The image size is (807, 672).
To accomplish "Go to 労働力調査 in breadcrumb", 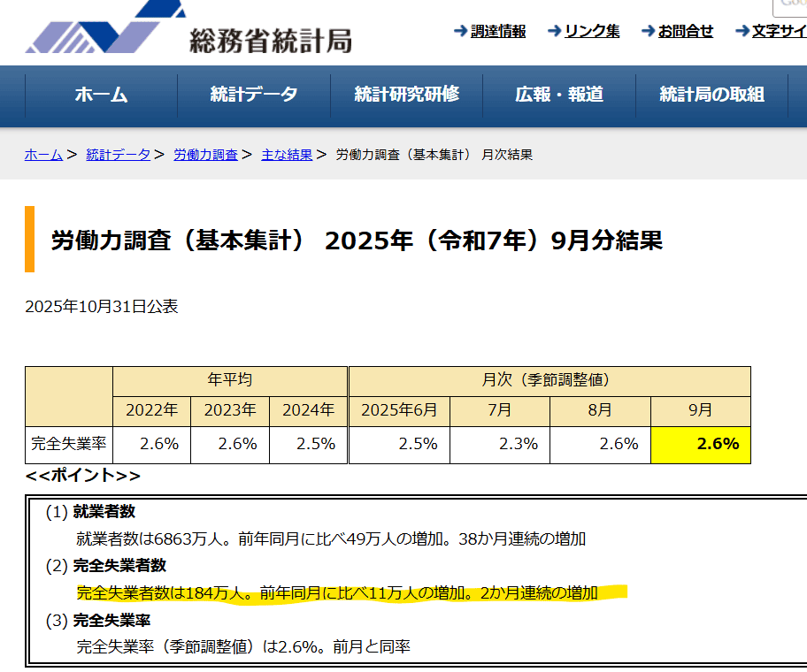I will pyautogui.click(x=206, y=155).
